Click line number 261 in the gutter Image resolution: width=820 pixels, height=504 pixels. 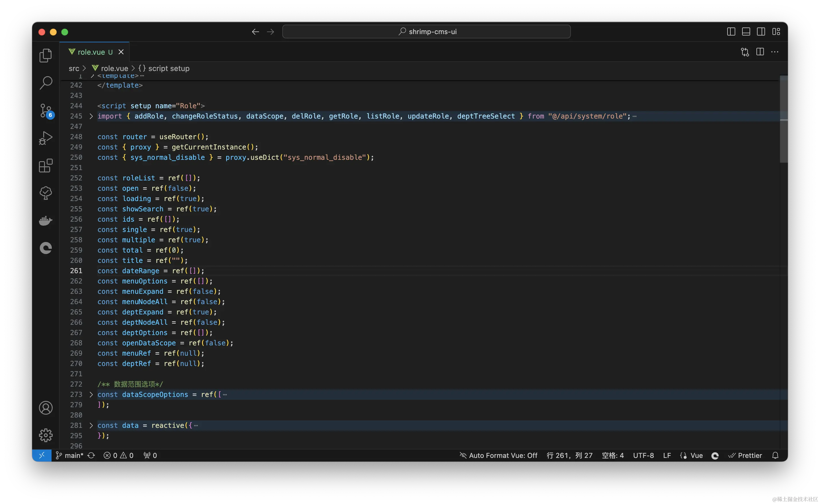click(76, 271)
